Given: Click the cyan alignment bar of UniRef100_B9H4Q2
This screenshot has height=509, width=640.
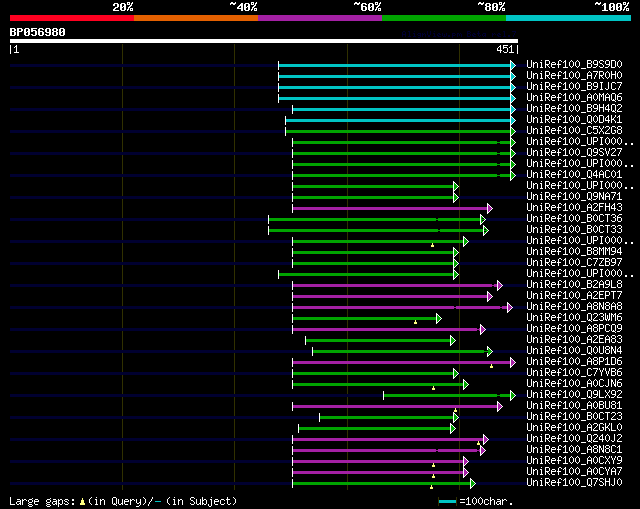Looking at the screenshot, I should pos(402,109).
